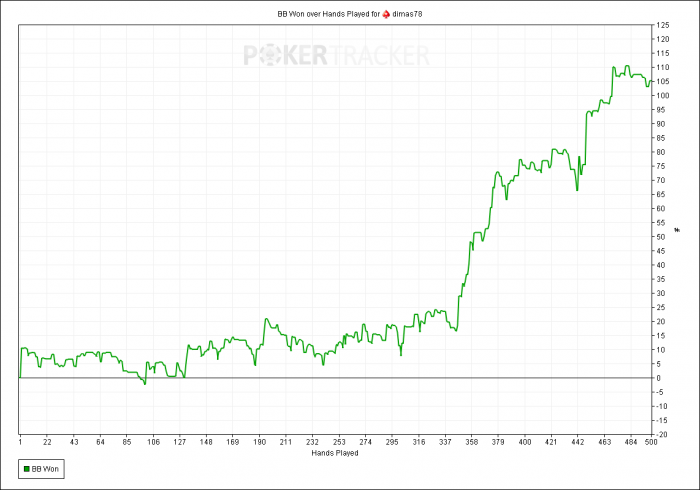
Task: Click the x-axis tick label 484
Action: coord(631,442)
